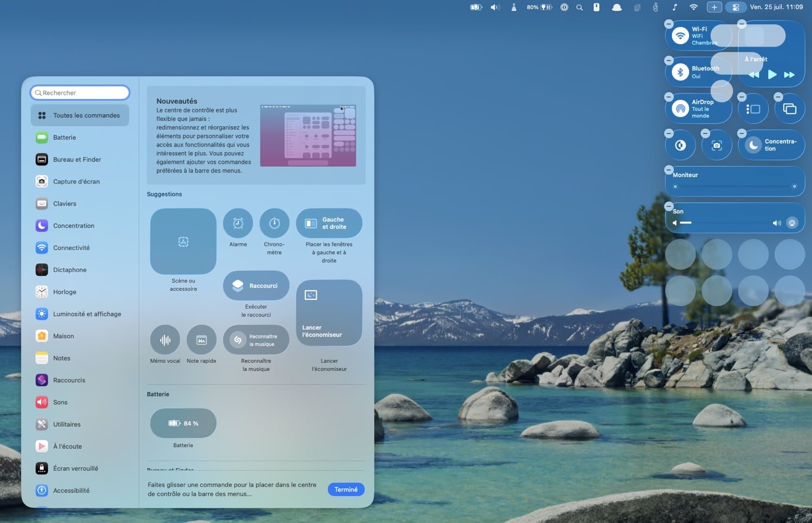Toggle the Concentration moon control
Screen dimensions: 812x523
tap(753, 145)
